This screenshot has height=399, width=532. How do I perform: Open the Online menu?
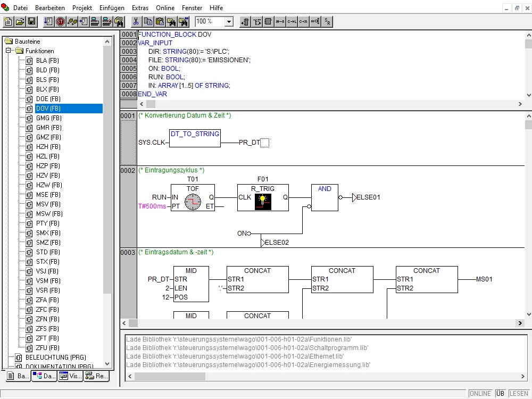coord(165,8)
